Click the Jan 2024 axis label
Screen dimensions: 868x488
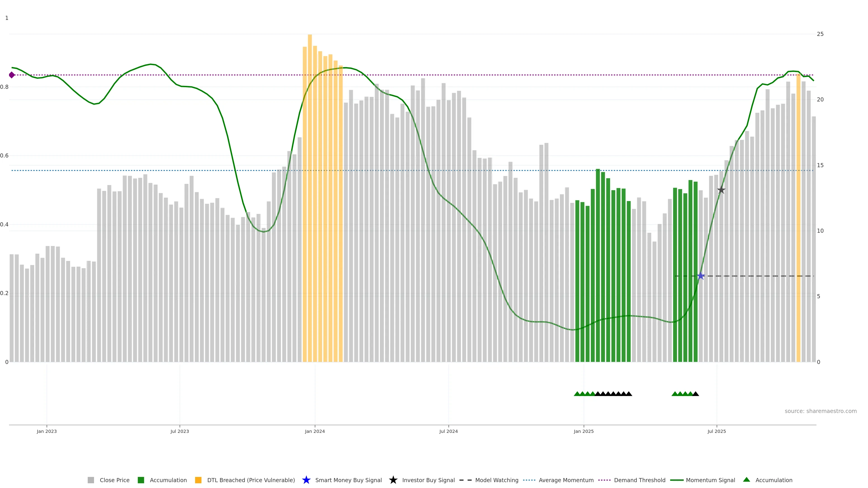coord(315,431)
